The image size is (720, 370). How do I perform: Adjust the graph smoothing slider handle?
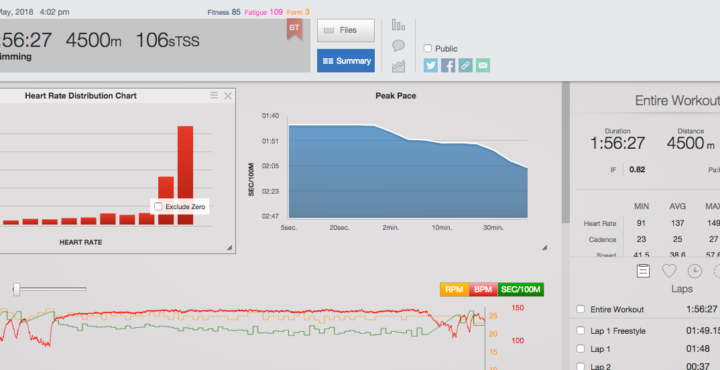pos(17,289)
